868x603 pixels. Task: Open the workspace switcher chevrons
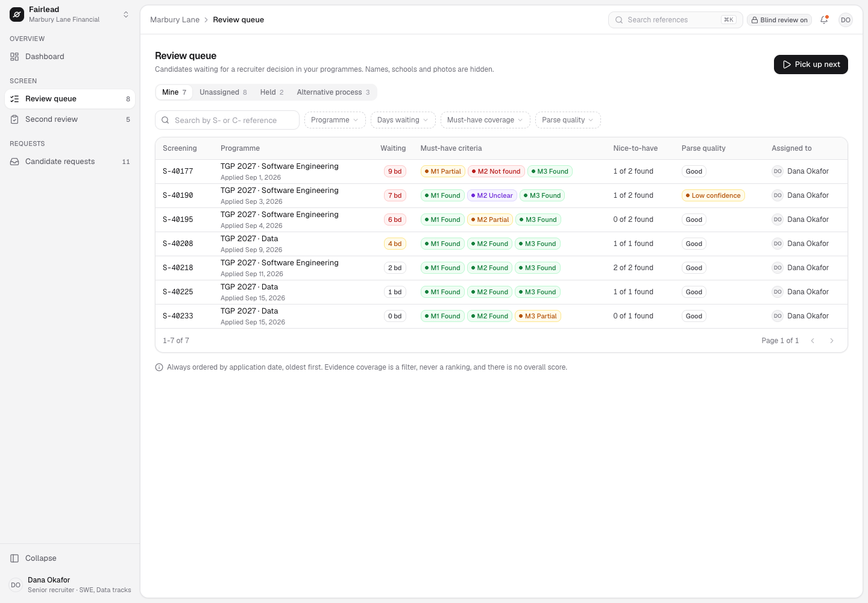coord(126,14)
